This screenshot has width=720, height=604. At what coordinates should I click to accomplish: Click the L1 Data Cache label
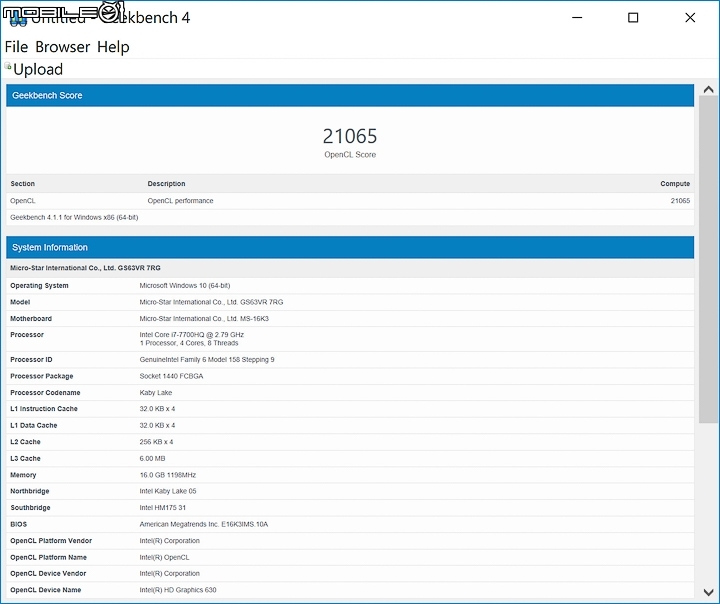(x=34, y=425)
